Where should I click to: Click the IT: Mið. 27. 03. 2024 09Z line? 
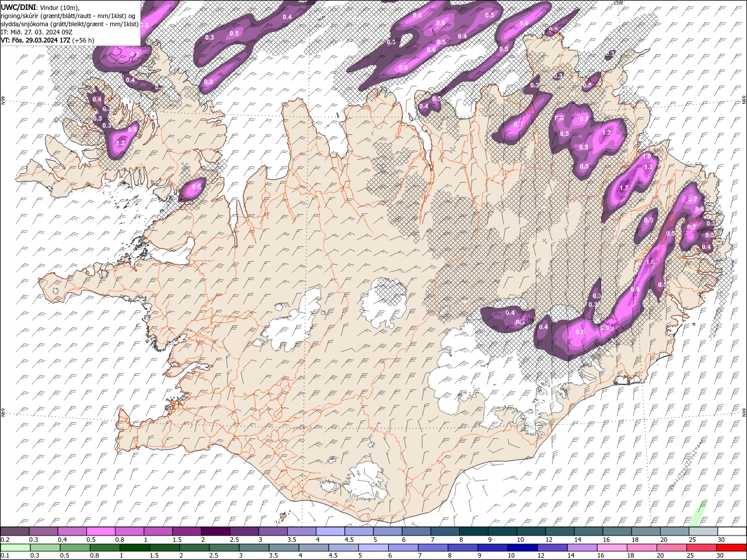(x=36, y=32)
